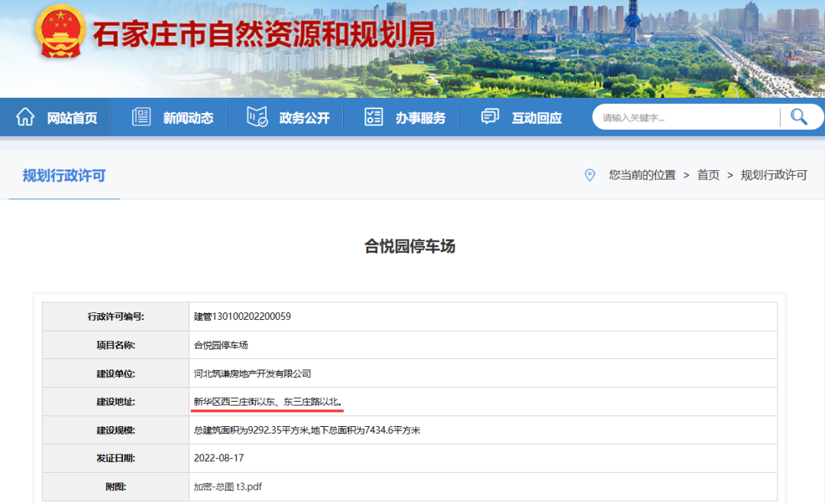Click the chat bubble icon beside 互动回应
Viewport: 825px width, 504px height.
(490, 116)
